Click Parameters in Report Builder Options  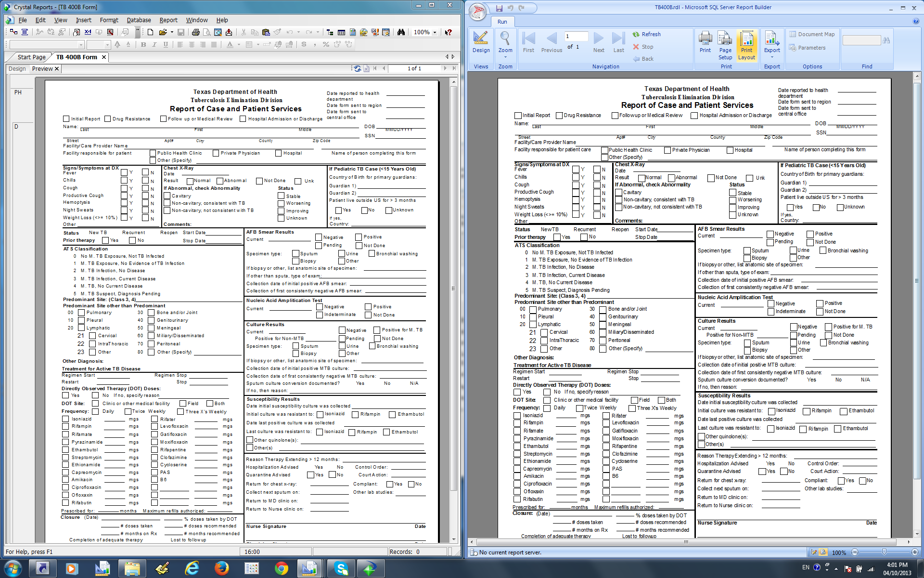(807, 48)
